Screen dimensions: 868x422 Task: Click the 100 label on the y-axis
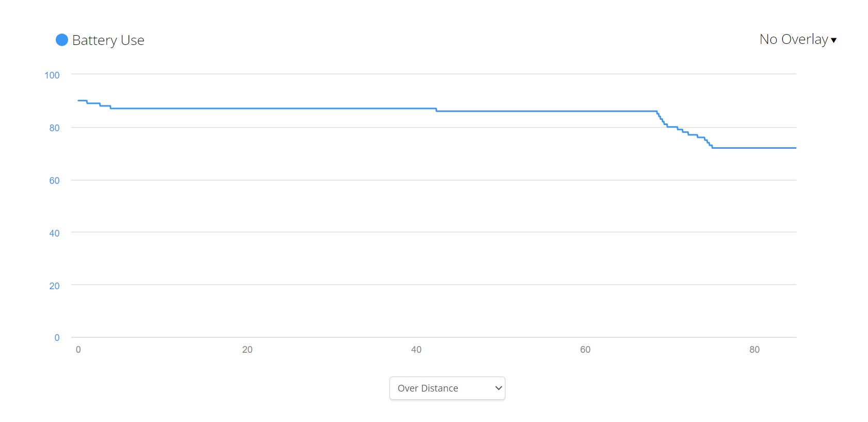click(52, 75)
